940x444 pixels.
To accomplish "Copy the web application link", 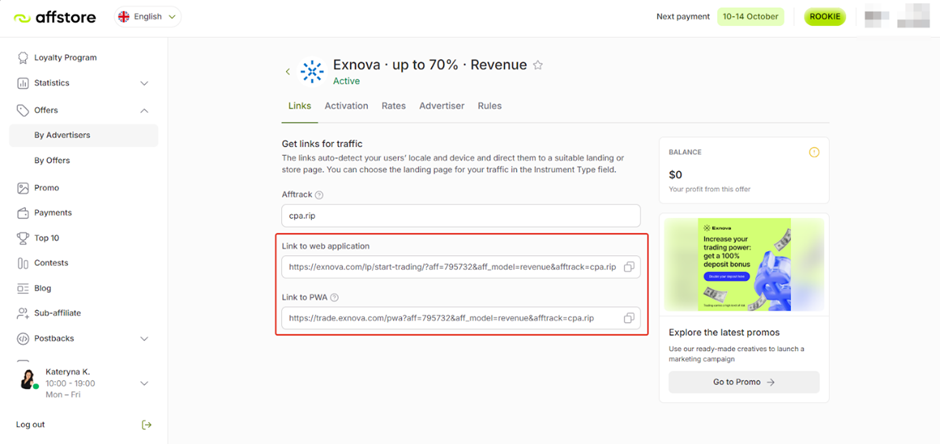I will click(628, 267).
